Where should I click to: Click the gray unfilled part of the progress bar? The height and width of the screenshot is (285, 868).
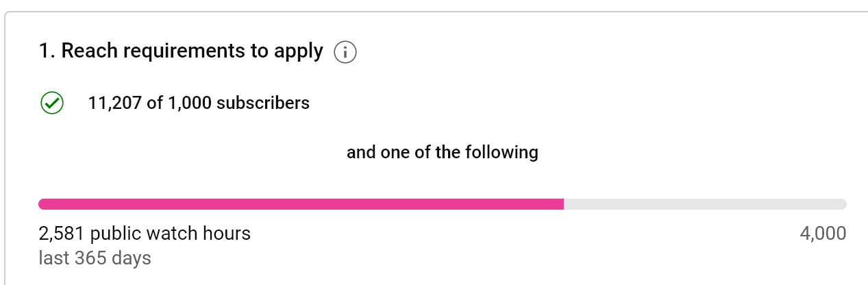coord(705,204)
